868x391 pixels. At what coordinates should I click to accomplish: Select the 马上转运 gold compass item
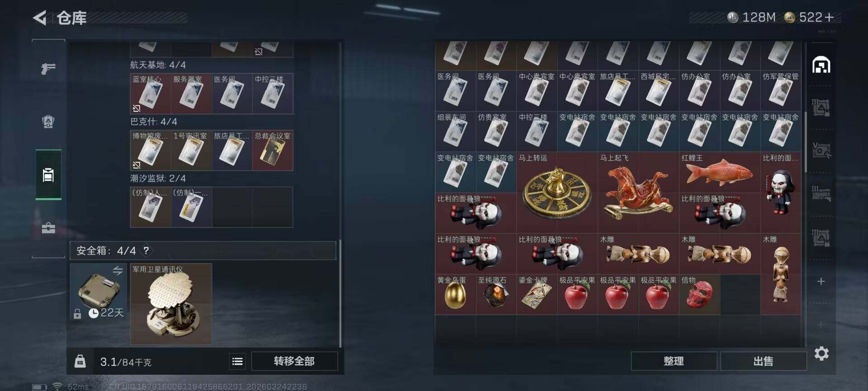[x=557, y=192]
